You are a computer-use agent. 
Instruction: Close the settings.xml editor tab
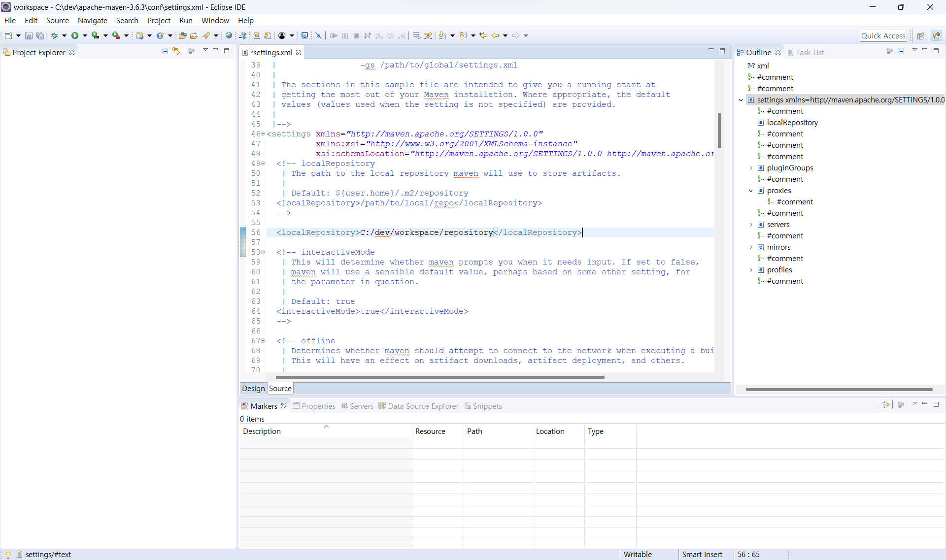pos(299,52)
